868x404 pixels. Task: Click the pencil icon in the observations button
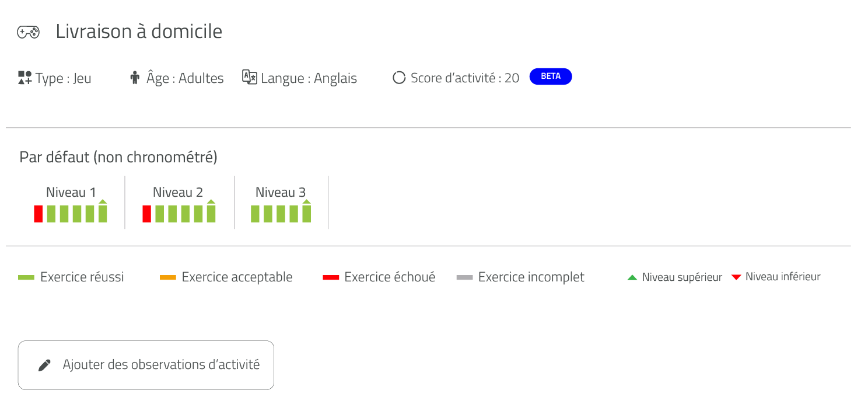(44, 365)
